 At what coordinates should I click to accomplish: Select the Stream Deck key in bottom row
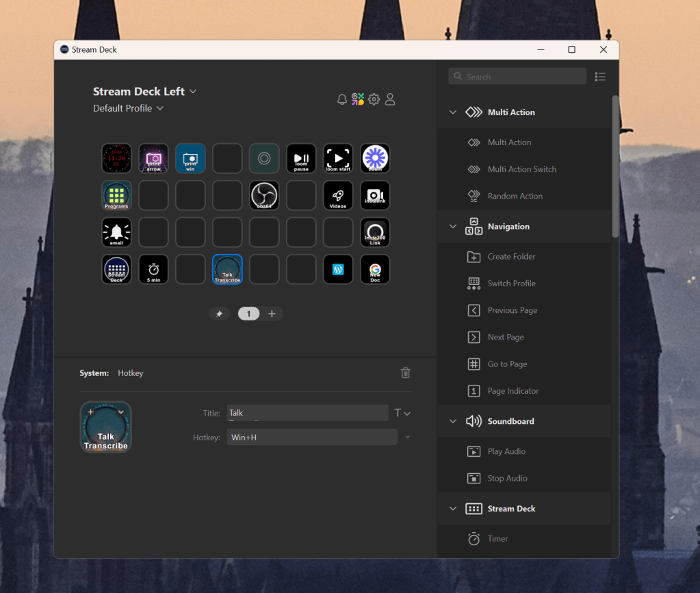(x=116, y=270)
